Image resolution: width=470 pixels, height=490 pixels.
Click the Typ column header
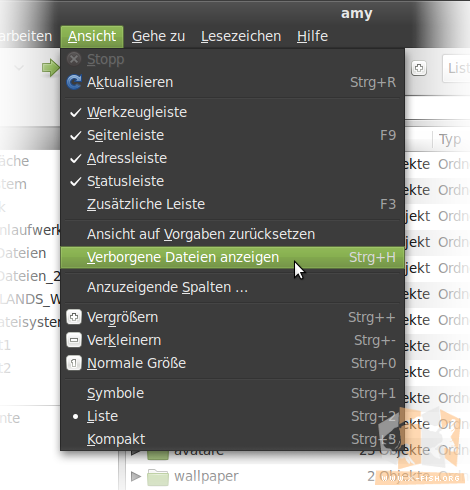450,139
